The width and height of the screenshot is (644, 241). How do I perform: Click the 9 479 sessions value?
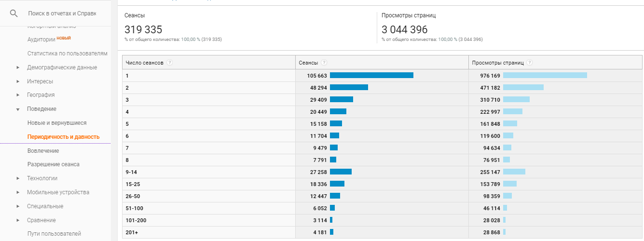point(319,148)
